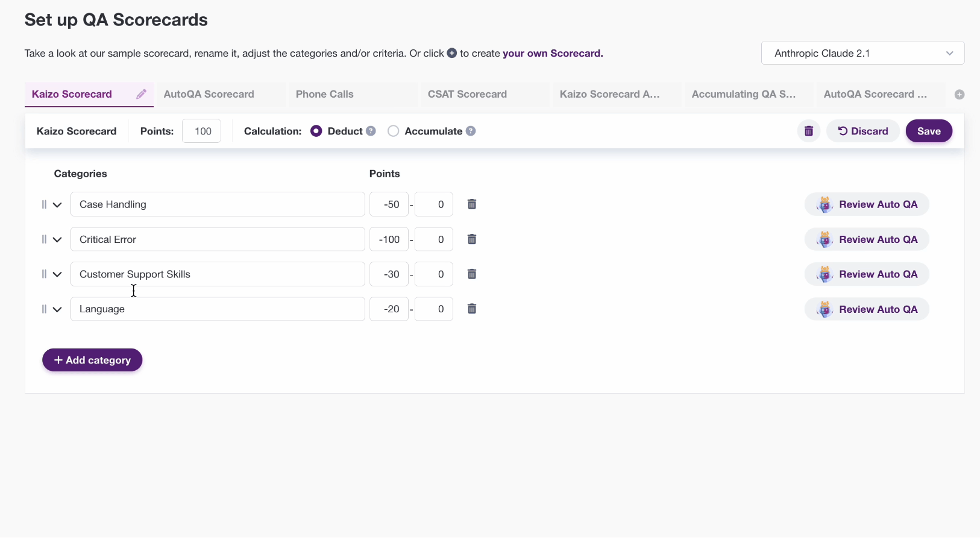Switch to the AutoQA Scorecard tab
This screenshot has width=980, height=539.
pyautogui.click(x=209, y=94)
